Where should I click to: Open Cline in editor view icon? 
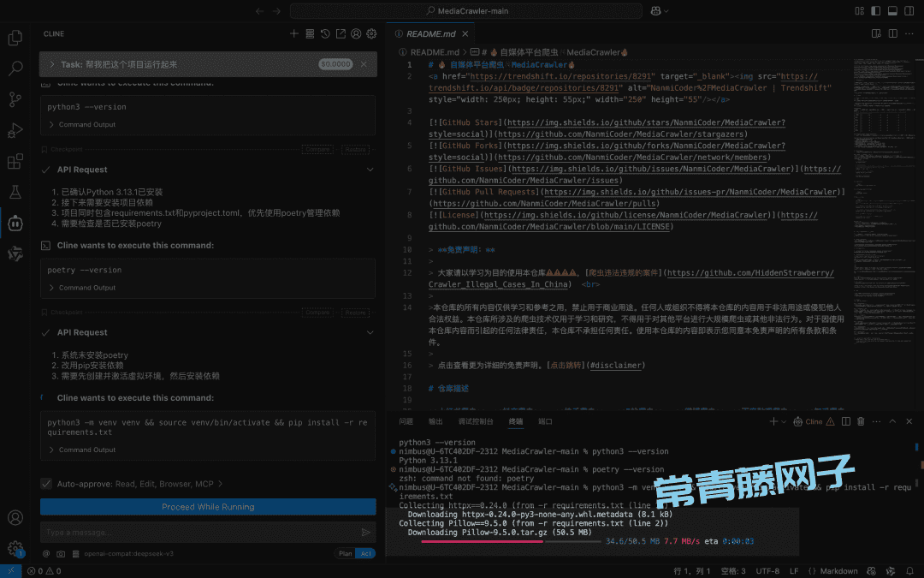pyautogui.click(x=341, y=33)
